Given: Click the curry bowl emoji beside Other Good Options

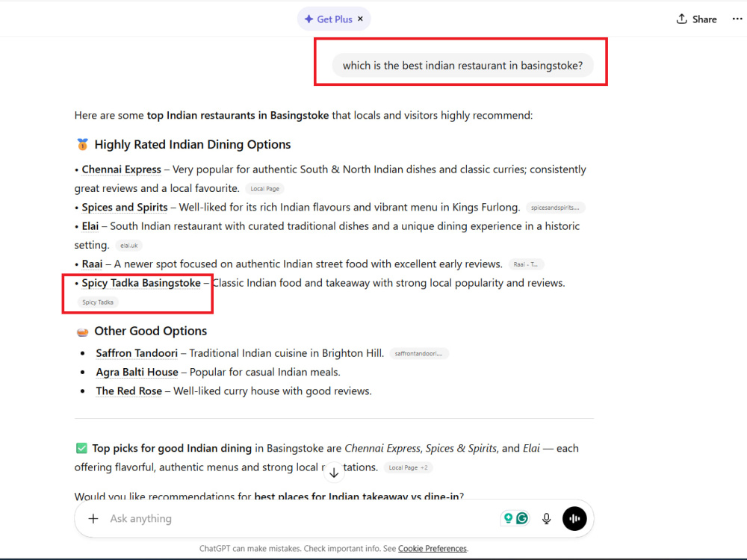Looking at the screenshot, I should click(82, 332).
